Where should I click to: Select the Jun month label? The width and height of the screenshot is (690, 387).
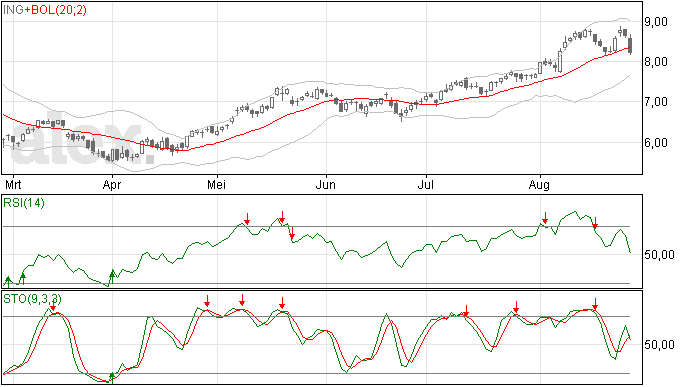326,184
